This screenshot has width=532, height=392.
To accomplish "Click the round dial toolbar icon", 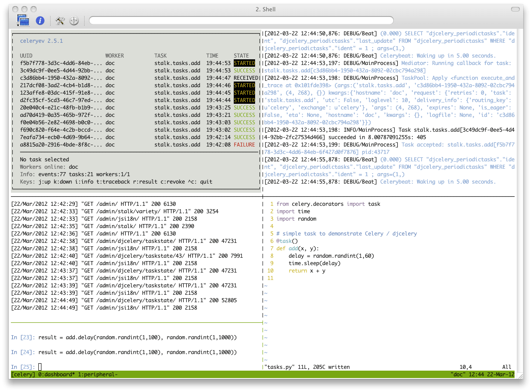I will (74, 20).
